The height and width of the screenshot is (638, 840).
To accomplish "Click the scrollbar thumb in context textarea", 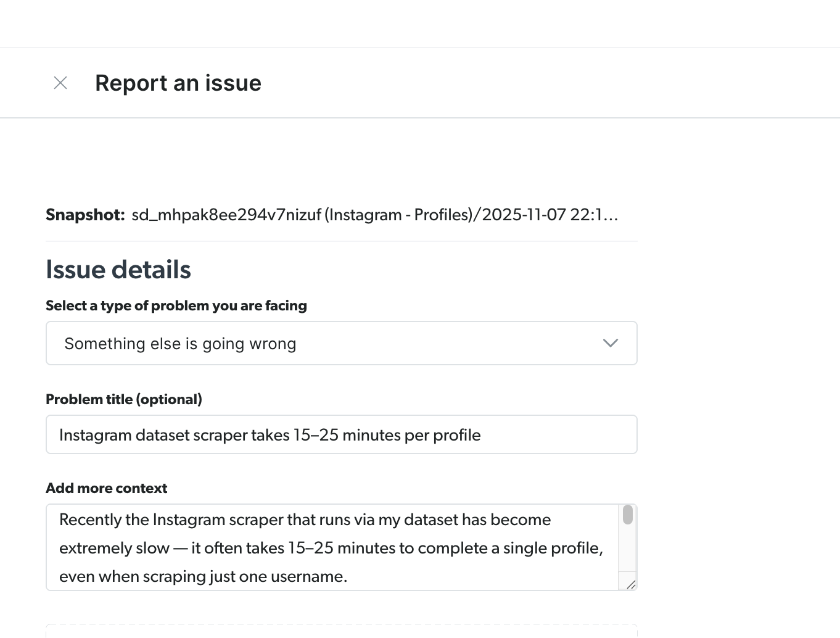I will 628,515.
